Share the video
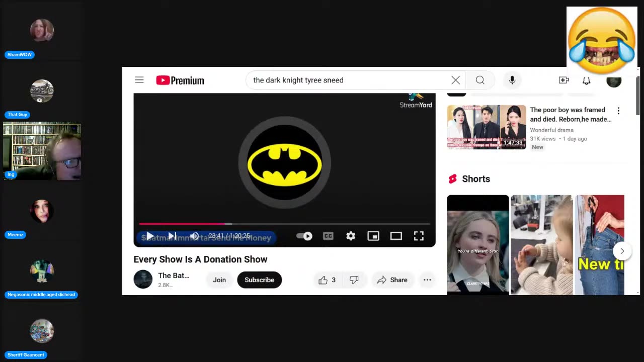The image size is (644, 362). pyautogui.click(x=392, y=280)
